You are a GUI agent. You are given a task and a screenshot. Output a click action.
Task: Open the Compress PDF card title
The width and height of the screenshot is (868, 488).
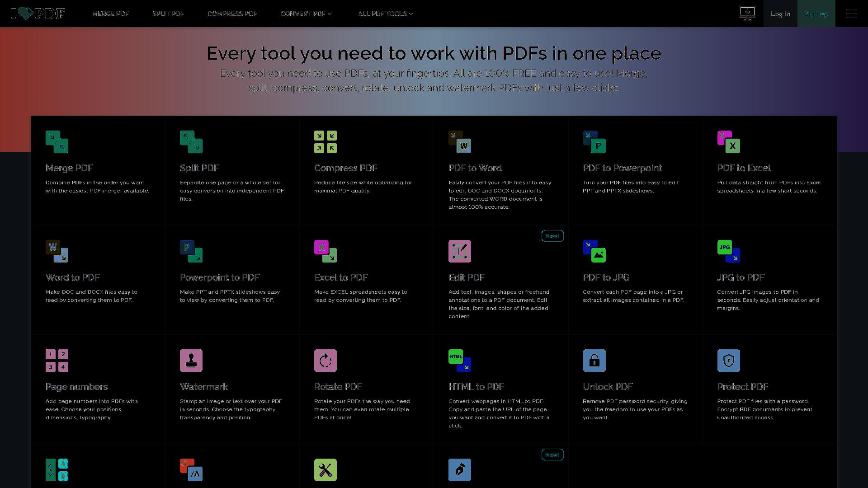[346, 168]
